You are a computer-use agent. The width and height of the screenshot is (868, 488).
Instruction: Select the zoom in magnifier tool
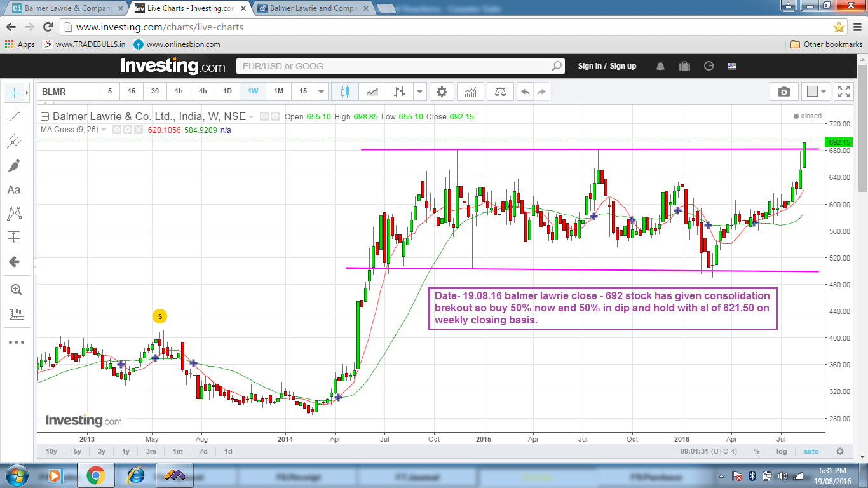tap(17, 290)
